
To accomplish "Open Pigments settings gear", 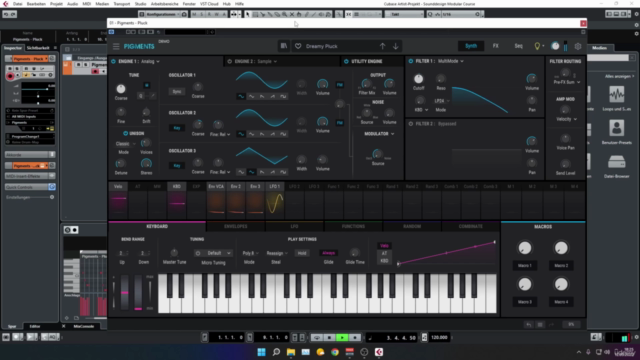I will click(578, 46).
